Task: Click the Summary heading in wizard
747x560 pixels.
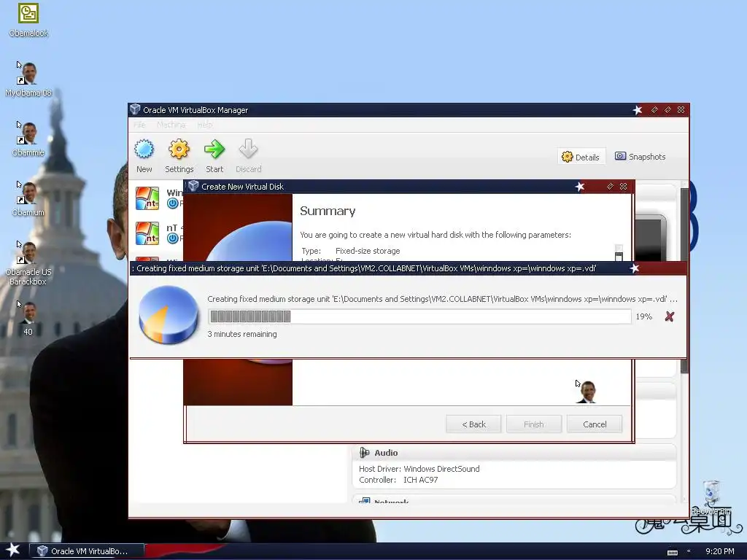Action: click(x=328, y=211)
